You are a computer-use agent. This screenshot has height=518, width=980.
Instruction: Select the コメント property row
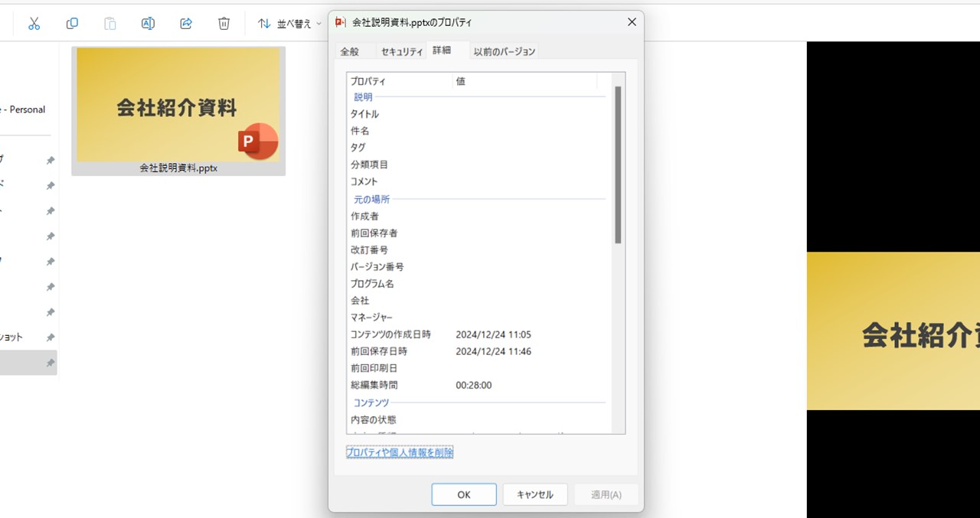click(479, 181)
